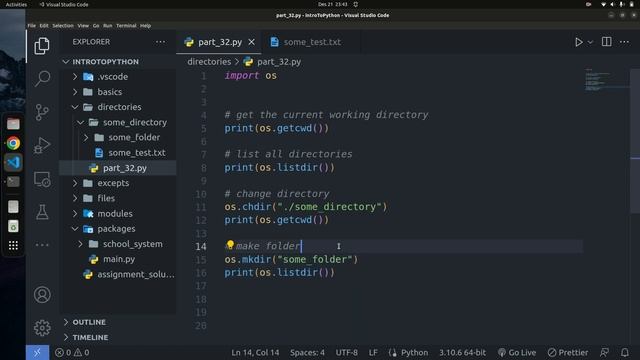Open the Testing flask view
Image resolution: width=640 pixels, height=360 pixels.
42,212
